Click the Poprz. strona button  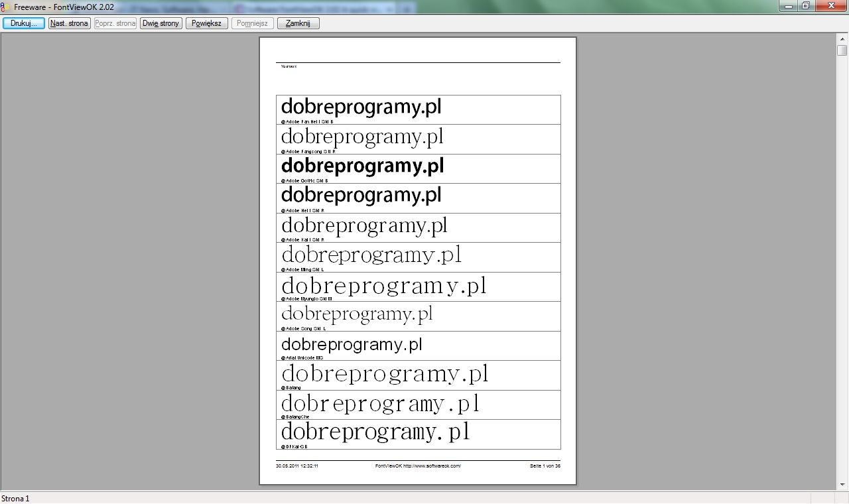pyautogui.click(x=115, y=23)
